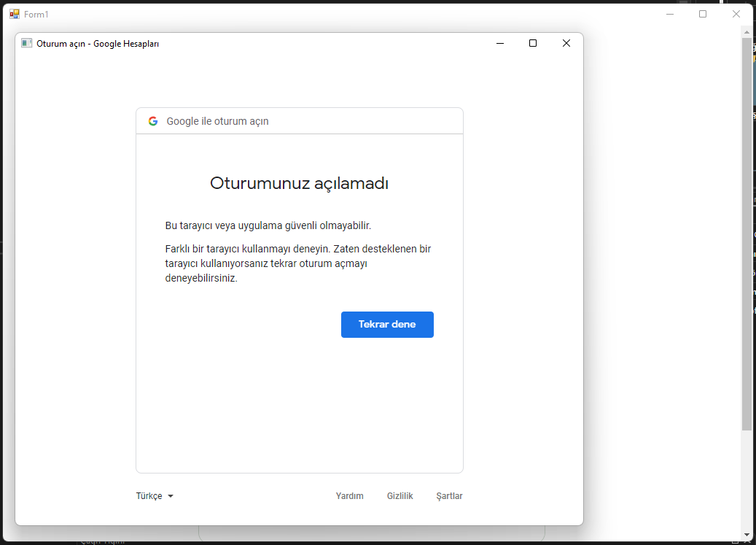Click the Form1 window application icon

point(15,14)
